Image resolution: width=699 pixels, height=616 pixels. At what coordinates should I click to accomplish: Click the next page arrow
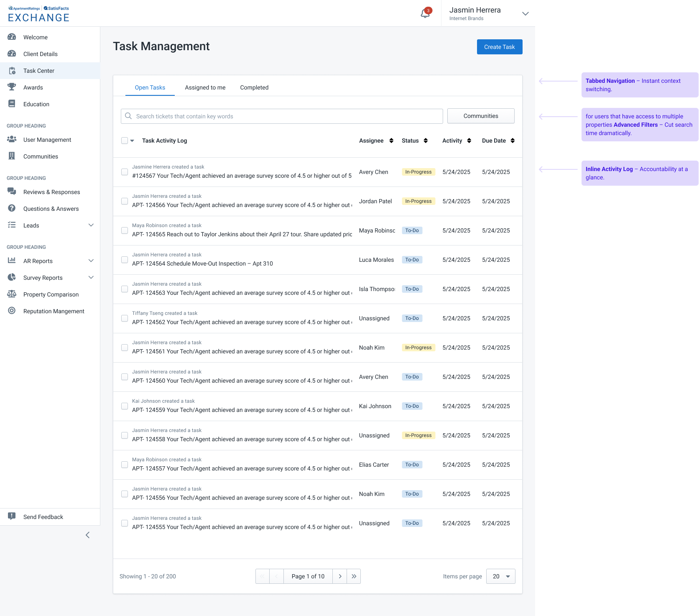(340, 576)
